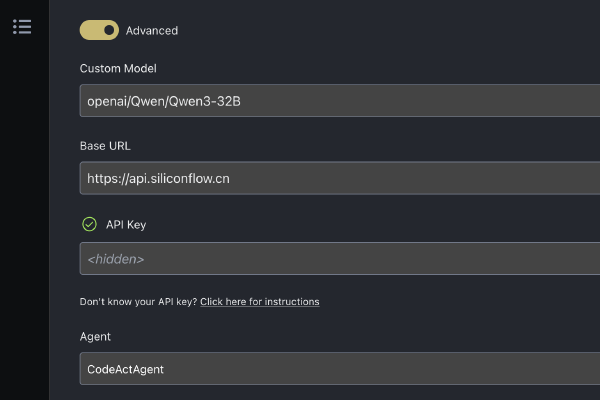Click the Don't know your API key text

(x=139, y=302)
